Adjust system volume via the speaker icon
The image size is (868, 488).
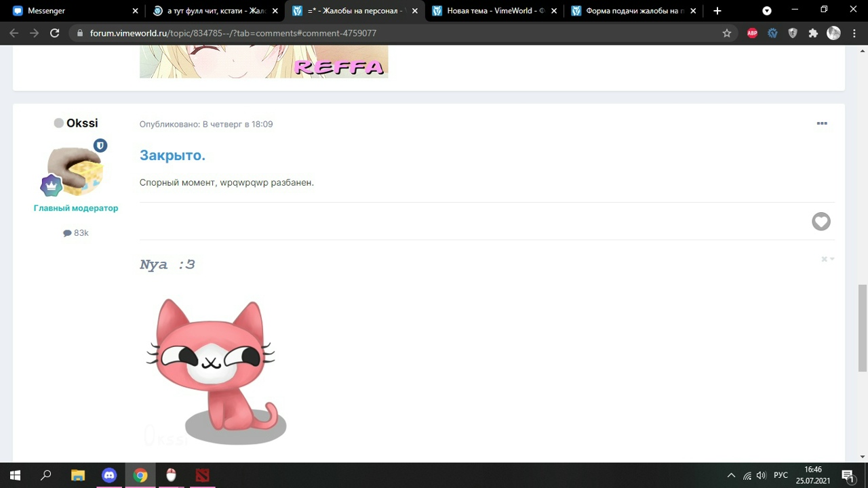click(761, 475)
